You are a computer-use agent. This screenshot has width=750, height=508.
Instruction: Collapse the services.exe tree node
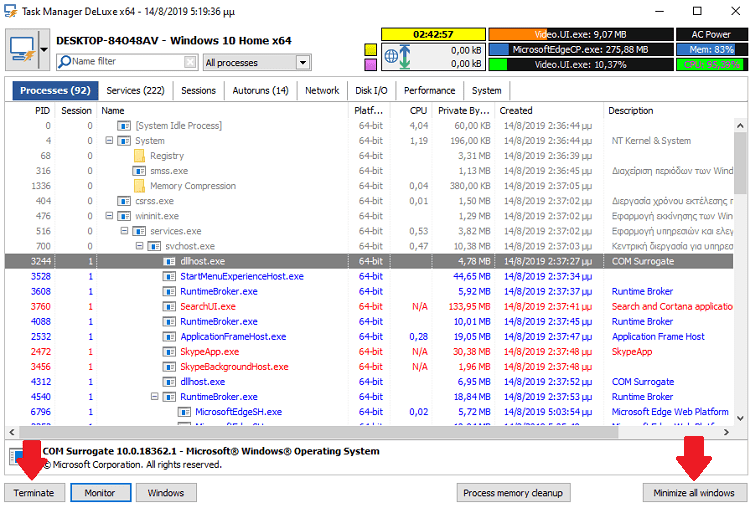(124, 231)
